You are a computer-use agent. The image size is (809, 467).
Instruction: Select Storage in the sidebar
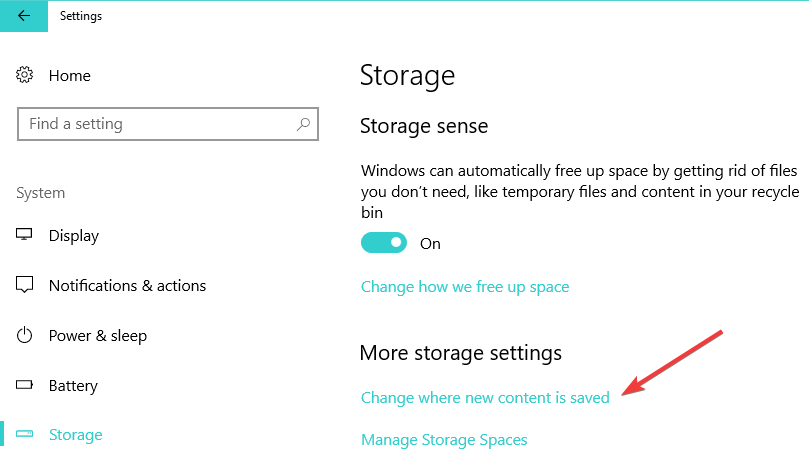tap(75, 435)
